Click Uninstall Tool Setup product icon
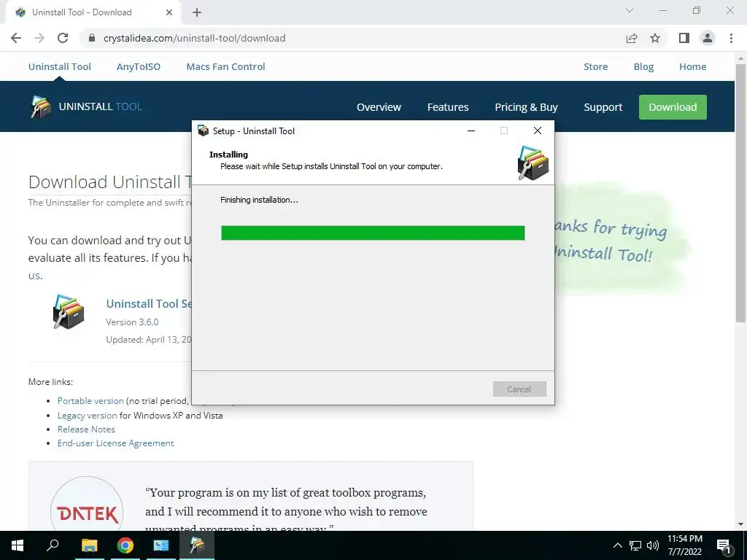 69,312
